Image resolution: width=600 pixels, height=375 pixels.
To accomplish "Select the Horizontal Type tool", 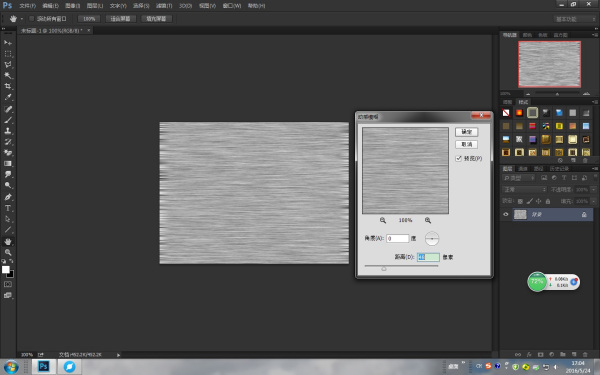I will click(x=8, y=208).
